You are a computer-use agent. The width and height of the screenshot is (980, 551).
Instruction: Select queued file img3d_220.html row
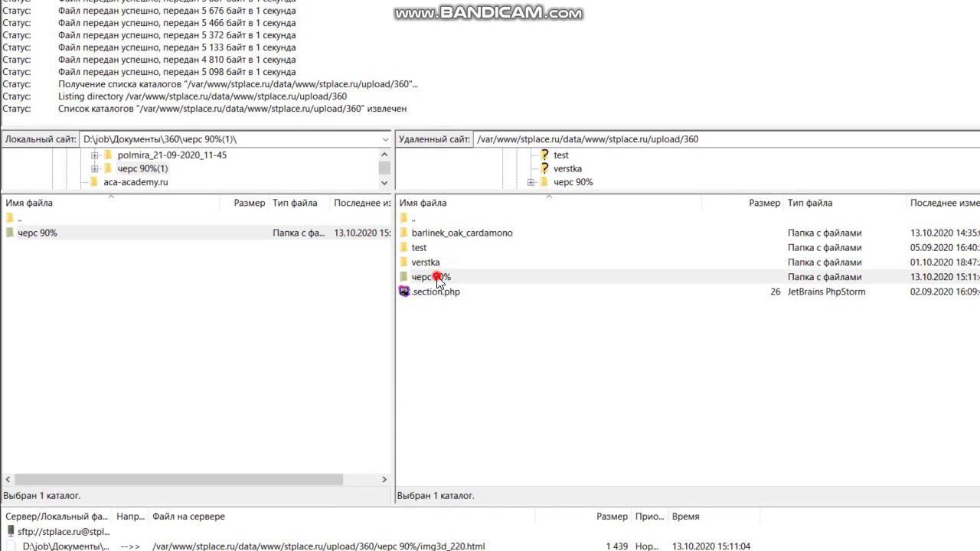(490, 546)
